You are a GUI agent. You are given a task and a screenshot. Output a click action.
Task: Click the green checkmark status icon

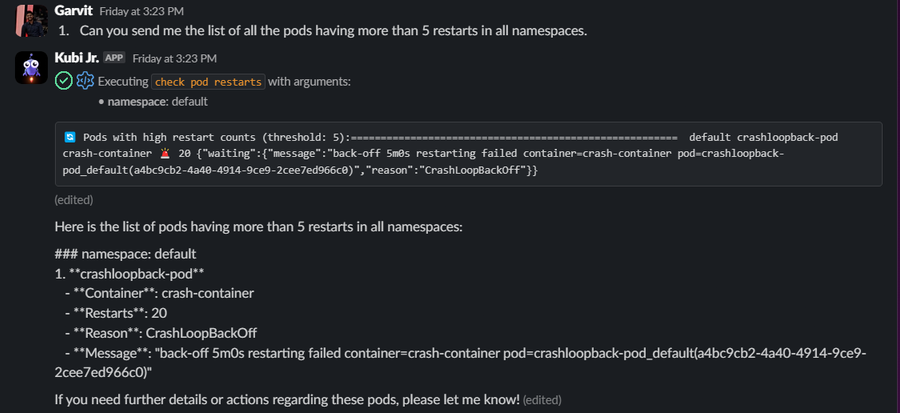[x=63, y=81]
